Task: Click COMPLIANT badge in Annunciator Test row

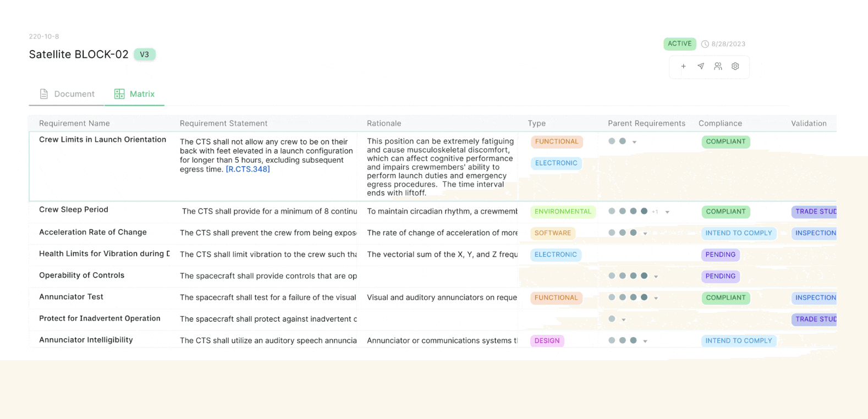Action: pyautogui.click(x=726, y=297)
